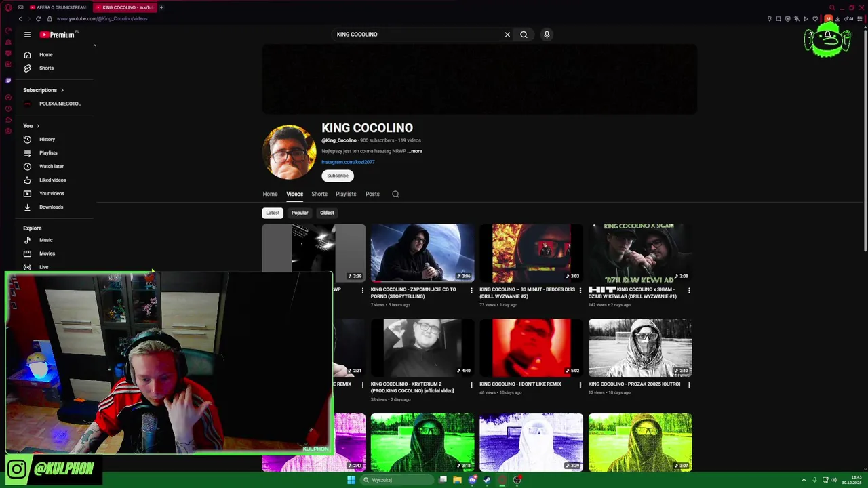Open KING COCOLINO - PROZAK 20025 [OUTRO] title
The width and height of the screenshot is (868, 488).
(x=634, y=384)
